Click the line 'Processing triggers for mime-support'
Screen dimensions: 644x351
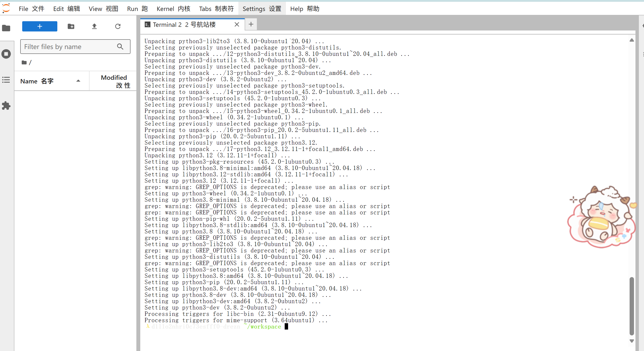click(236, 320)
